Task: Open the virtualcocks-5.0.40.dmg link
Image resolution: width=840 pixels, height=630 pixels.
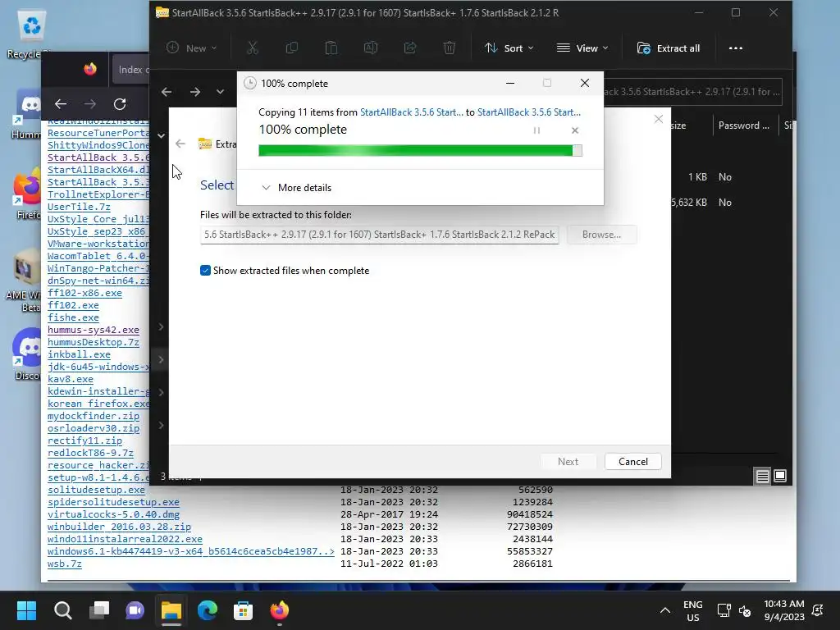Action: tap(113, 515)
